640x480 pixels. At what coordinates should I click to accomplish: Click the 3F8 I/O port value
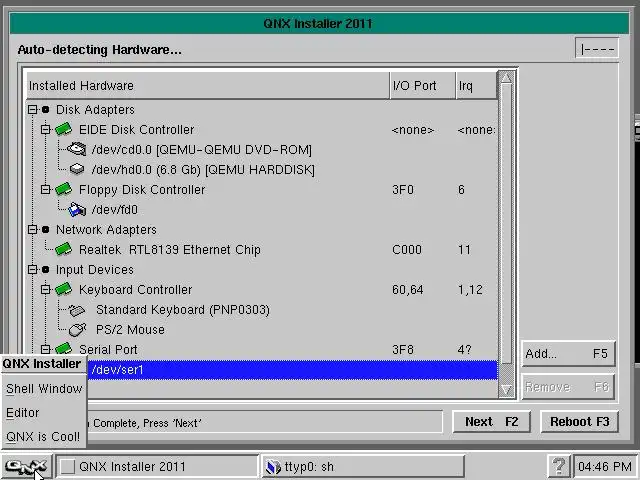[403, 349]
